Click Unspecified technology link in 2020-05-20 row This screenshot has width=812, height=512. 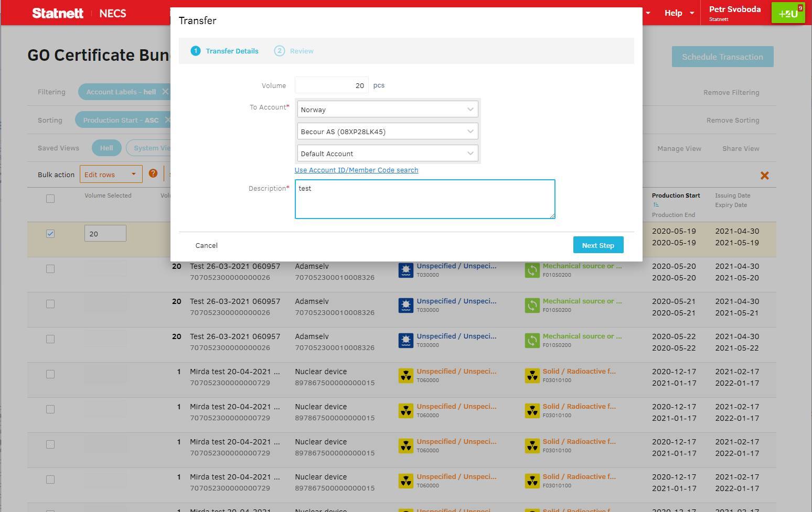click(456, 266)
